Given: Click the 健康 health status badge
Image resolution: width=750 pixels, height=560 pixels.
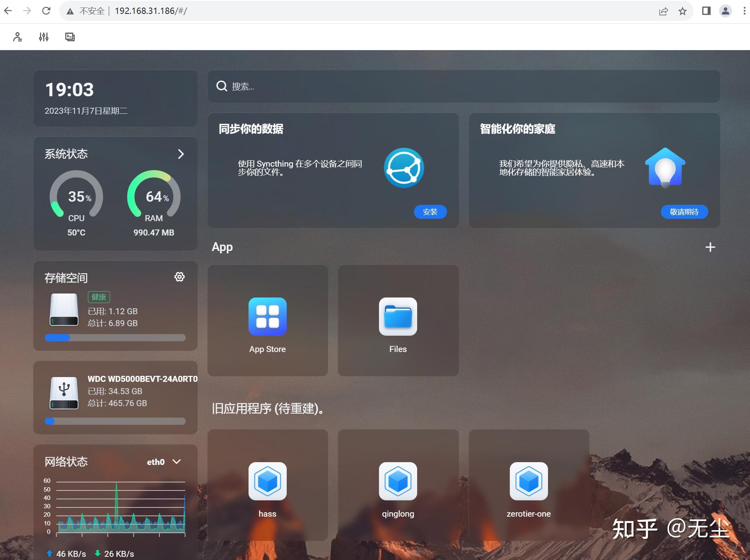Looking at the screenshot, I should click(x=99, y=297).
